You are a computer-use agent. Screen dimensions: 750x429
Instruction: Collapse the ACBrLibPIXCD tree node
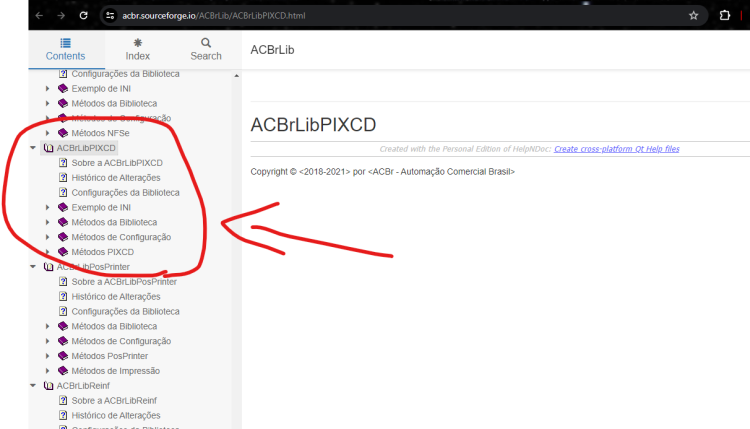[33, 148]
